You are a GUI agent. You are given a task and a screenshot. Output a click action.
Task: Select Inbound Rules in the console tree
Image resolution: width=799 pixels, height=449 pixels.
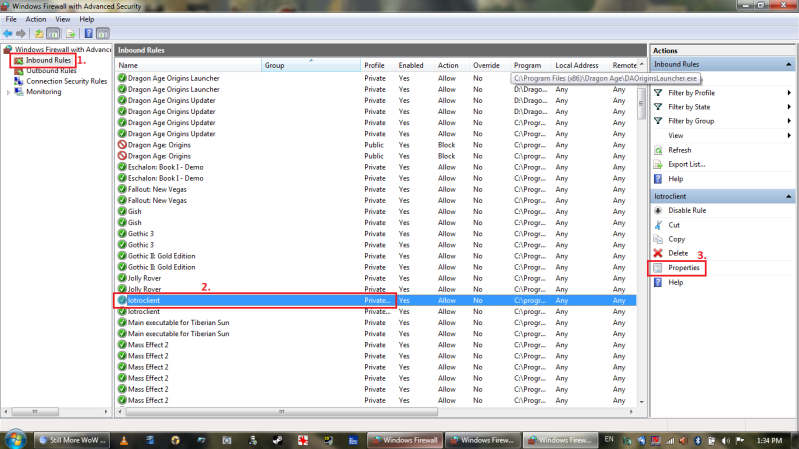pos(48,60)
